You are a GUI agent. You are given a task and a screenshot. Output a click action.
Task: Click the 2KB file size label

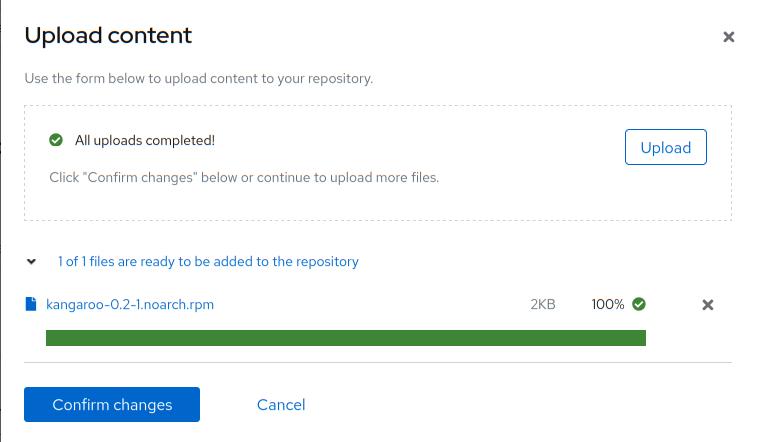(x=542, y=304)
